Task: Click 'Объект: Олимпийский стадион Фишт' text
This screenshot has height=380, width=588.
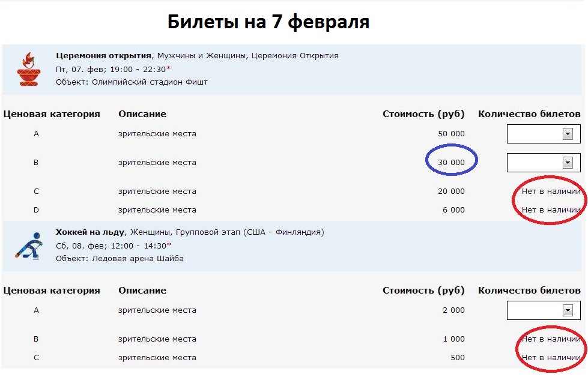Action: pos(132,82)
